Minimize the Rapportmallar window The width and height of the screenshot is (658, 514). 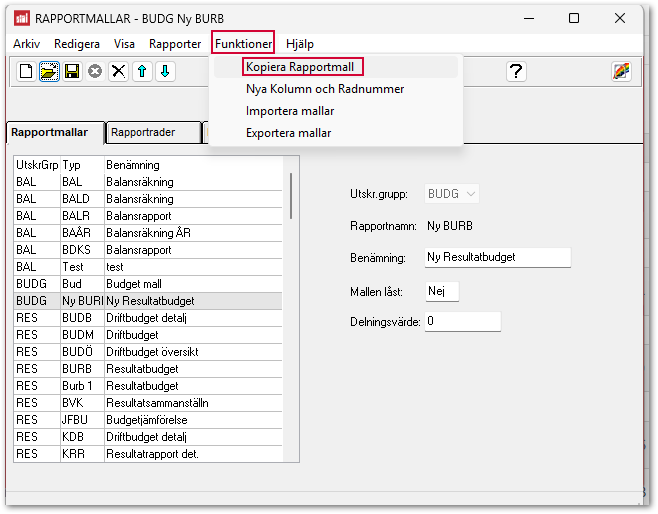point(529,18)
